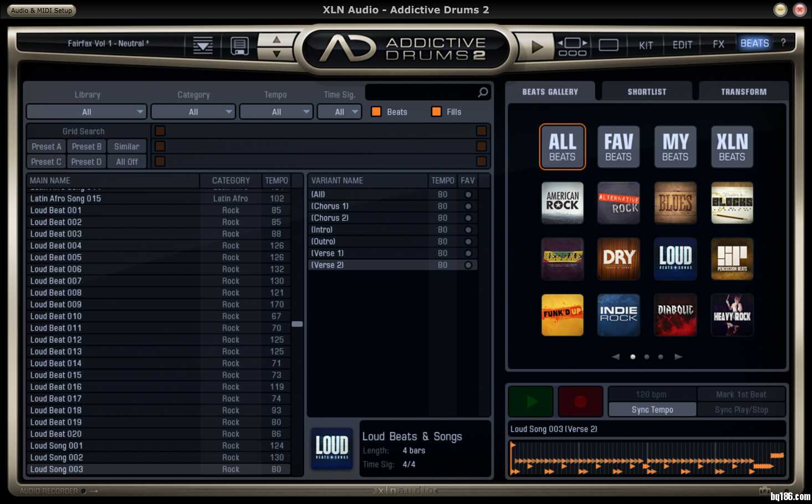Open the SHORTLIST tab
812x504 pixels.
pyautogui.click(x=647, y=92)
